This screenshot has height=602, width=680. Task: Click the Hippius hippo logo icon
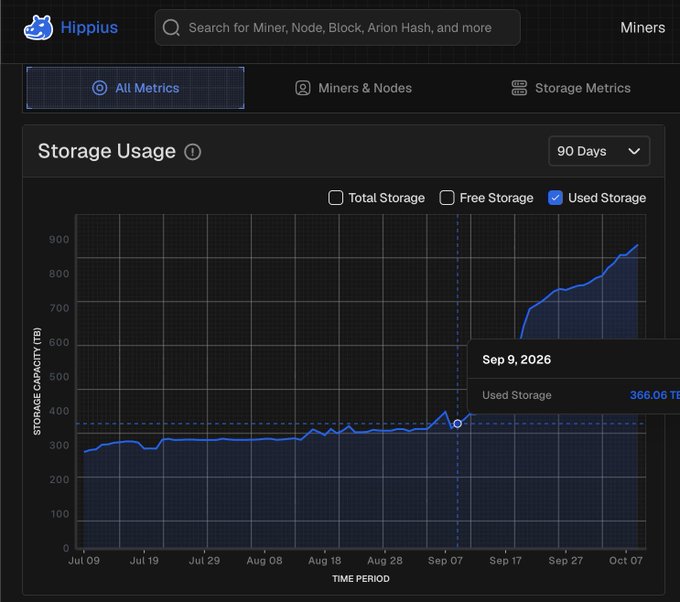coord(39,28)
